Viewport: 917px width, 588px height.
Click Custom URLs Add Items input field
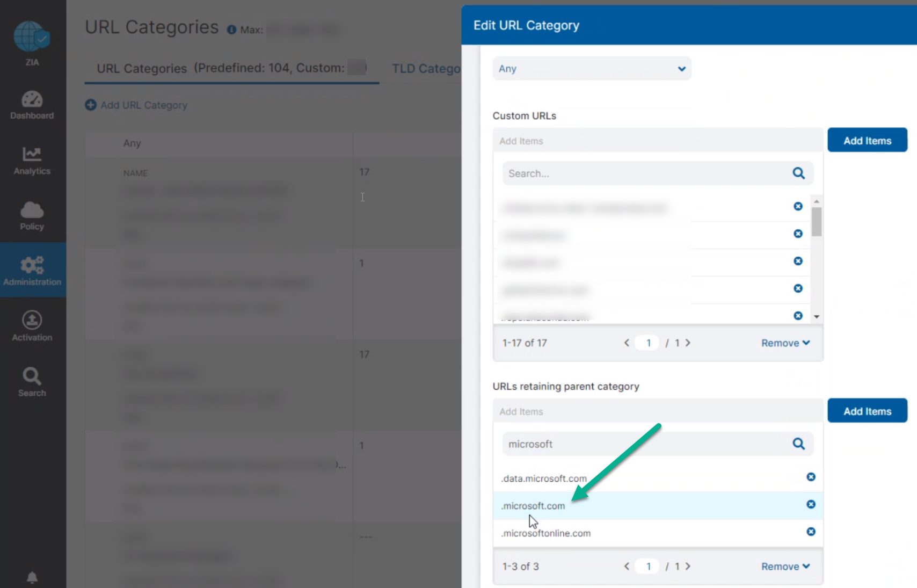pos(658,141)
